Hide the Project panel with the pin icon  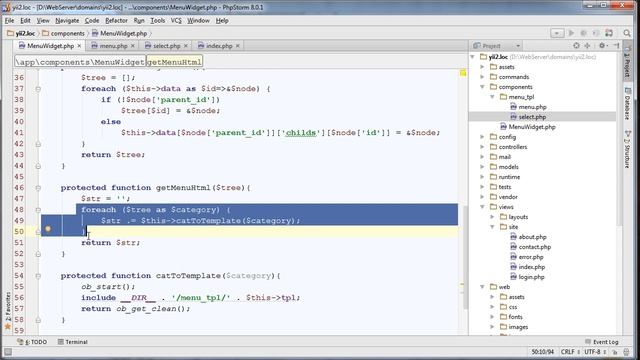pos(616,46)
